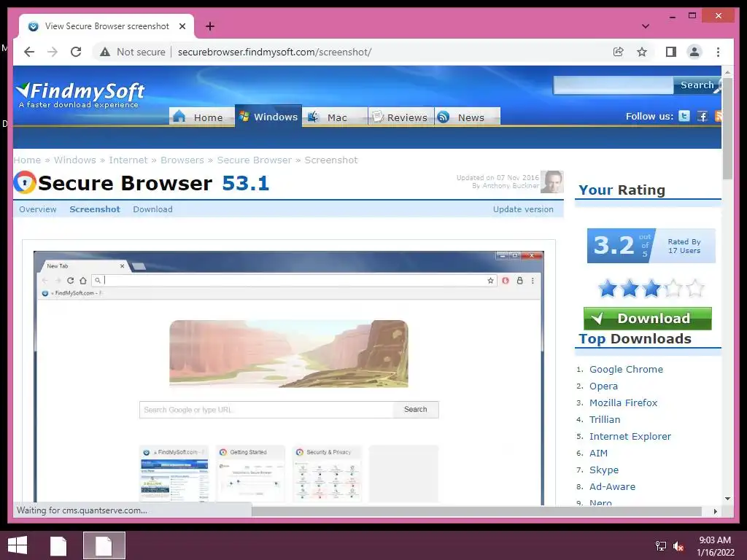The image size is (747, 560).
Task: Open Internet Explorer in Top Downloads
Action: 630,436
